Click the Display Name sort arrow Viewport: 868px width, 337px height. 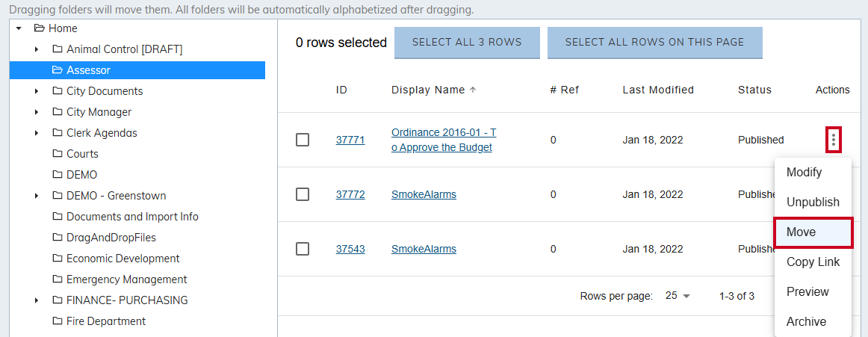pos(473,90)
